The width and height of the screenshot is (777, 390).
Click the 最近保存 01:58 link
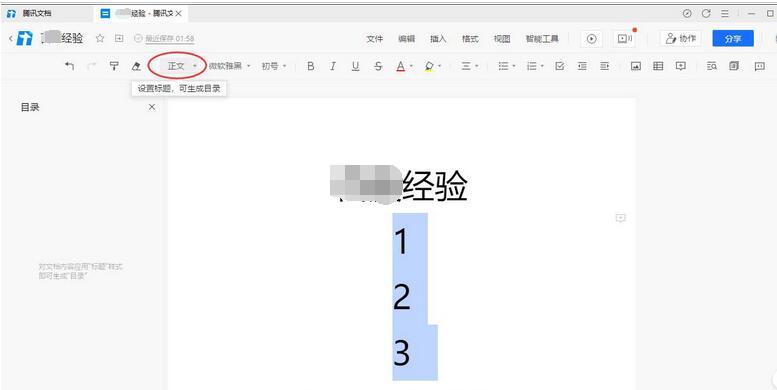[169, 39]
